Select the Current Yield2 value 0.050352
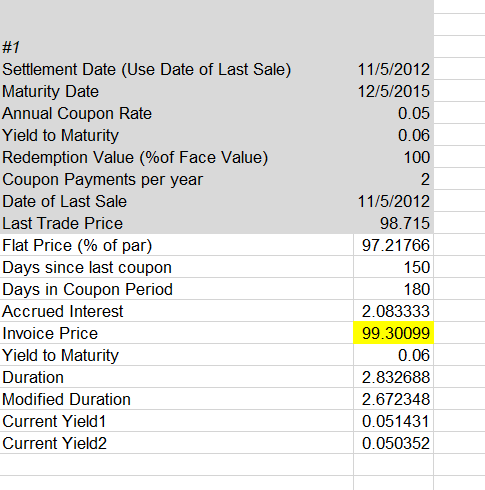Viewport: 485px width, 490px height. pos(393,443)
